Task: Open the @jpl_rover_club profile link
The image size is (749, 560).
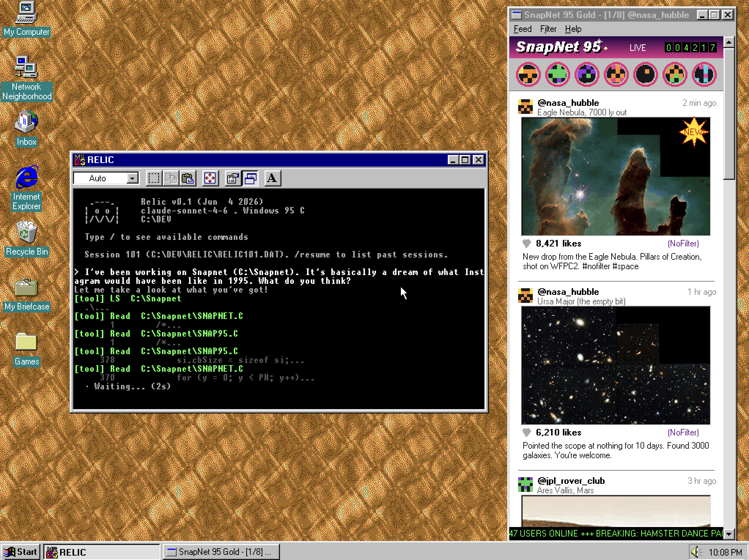Action: tap(571, 481)
